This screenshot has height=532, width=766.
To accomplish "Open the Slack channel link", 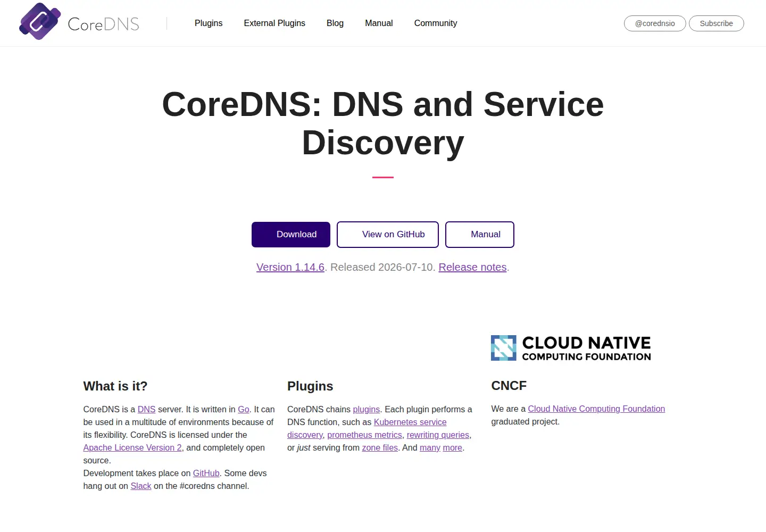I will 141,486.
